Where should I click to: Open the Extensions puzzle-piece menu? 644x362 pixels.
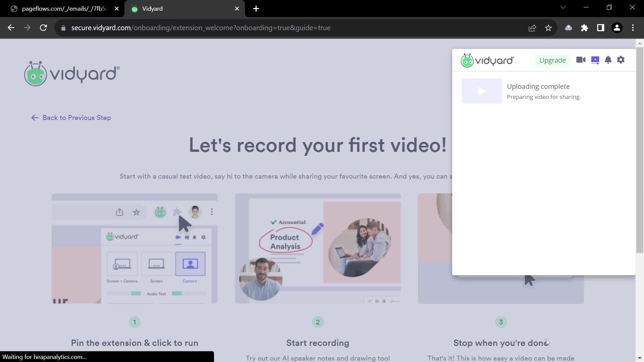585,28
